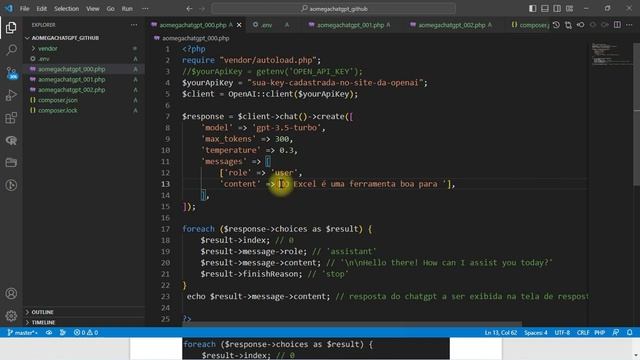Viewport: 640px width, 360px height.
Task: Click the errors and warnings counter
Action: pyautogui.click(x=86, y=333)
